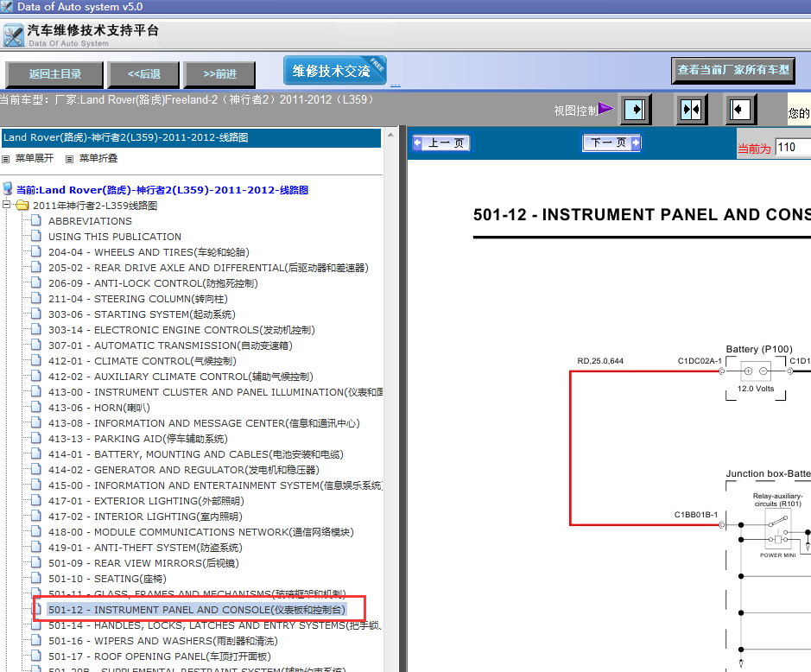
Task: Go back with 返回主目录 button
Action: pos(54,74)
